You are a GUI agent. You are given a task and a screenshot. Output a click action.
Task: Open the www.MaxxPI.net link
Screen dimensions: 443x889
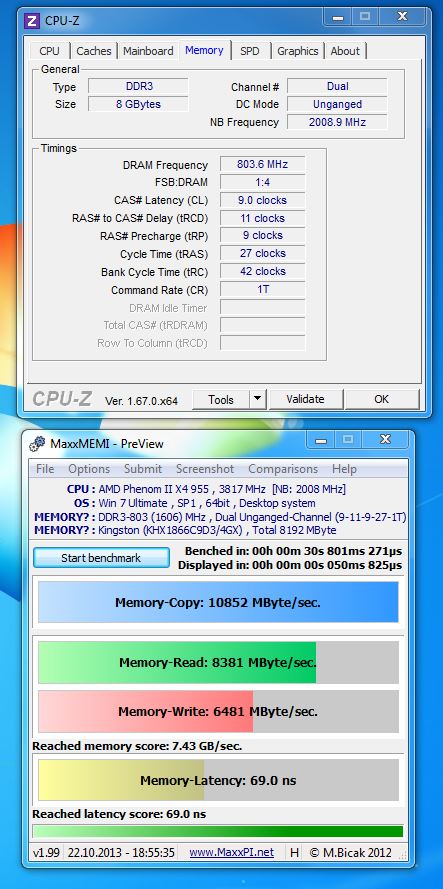click(x=231, y=852)
